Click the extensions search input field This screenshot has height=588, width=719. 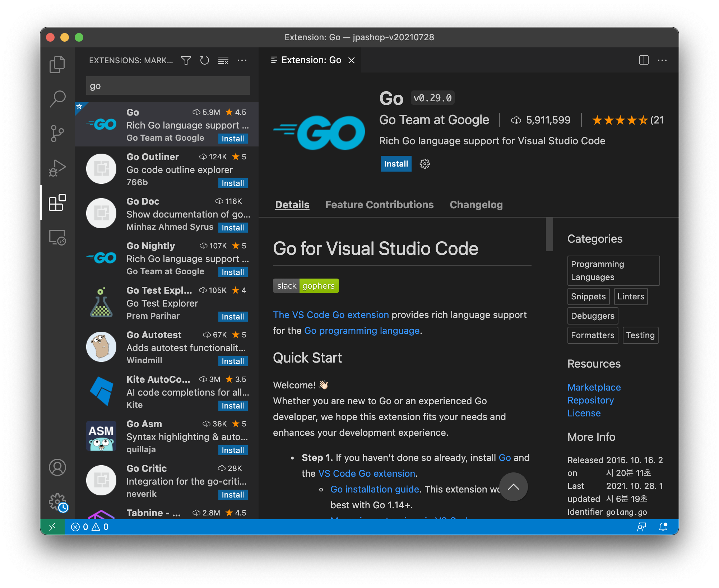coord(168,86)
